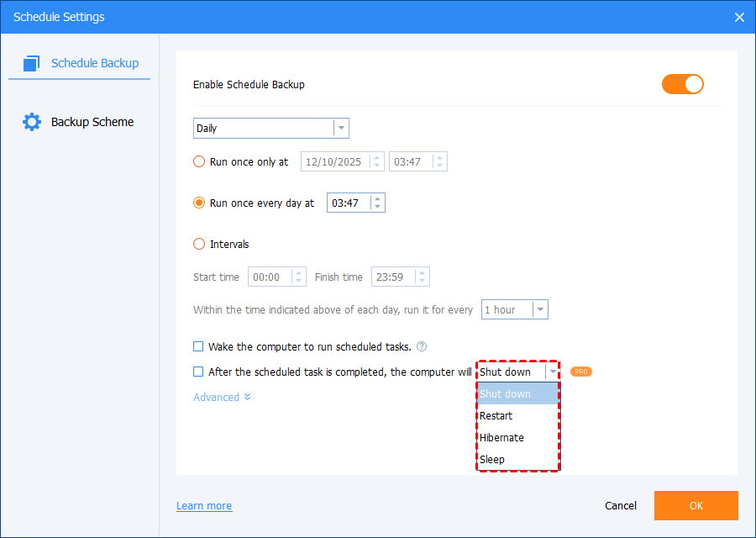Click the help icon beside wake computer option
Image resolution: width=756 pixels, height=538 pixels.
point(422,346)
